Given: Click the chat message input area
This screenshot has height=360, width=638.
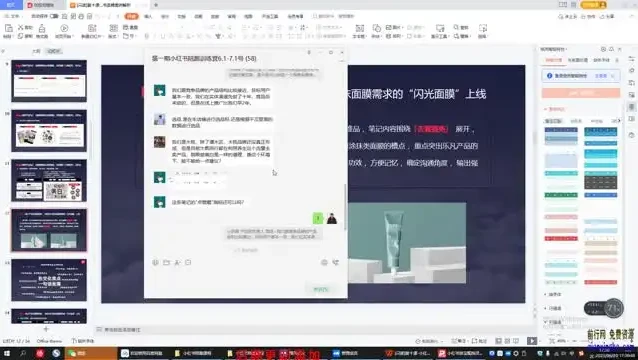Looking at the screenshot, I should 245,275.
